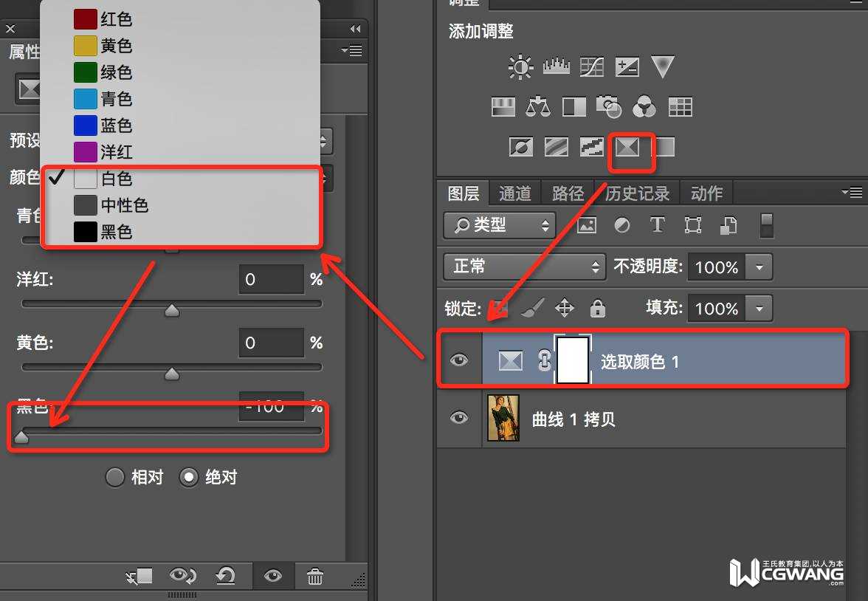The image size is (868, 601).
Task: Add a Black & White adjustment
Action: 574,107
